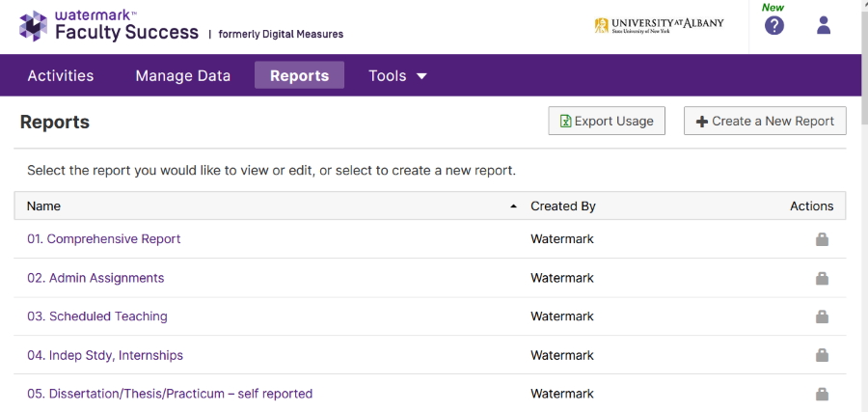Click lock icon for Admin Assignments
Image resolution: width=868 pixels, height=412 pixels.
[x=822, y=278]
